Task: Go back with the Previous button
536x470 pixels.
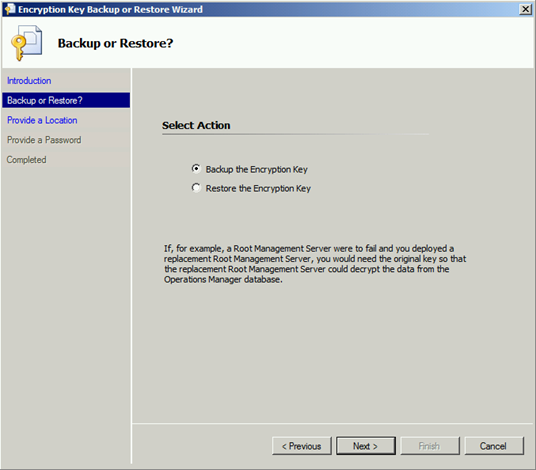Action: click(302, 446)
